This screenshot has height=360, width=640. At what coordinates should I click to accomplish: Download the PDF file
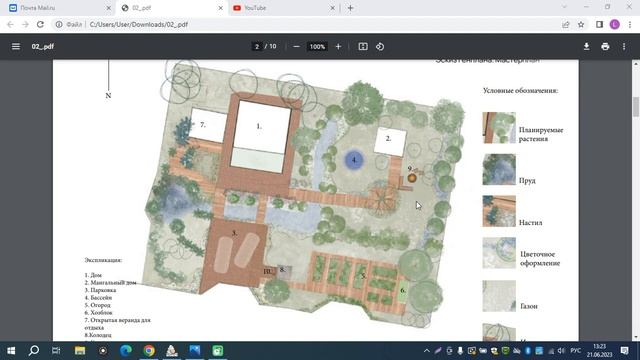coord(586,47)
